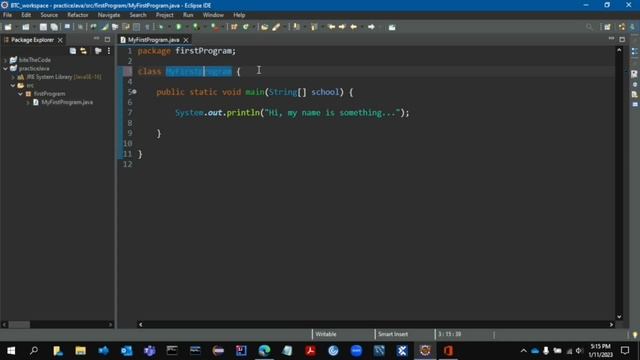Image resolution: width=640 pixels, height=360 pixels.
Task: Click the editor vertical scrollbar down arrow
Action: pos(619,317)
